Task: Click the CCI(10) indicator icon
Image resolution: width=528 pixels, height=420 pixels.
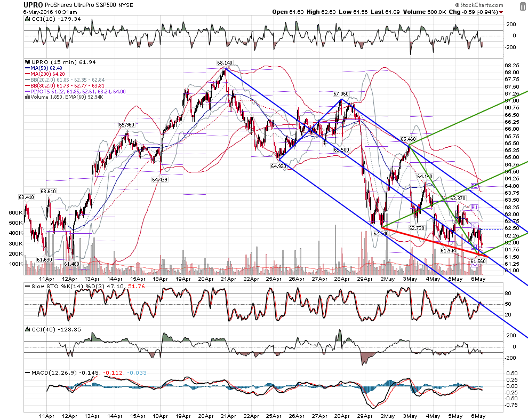Action: coord(27,19)
